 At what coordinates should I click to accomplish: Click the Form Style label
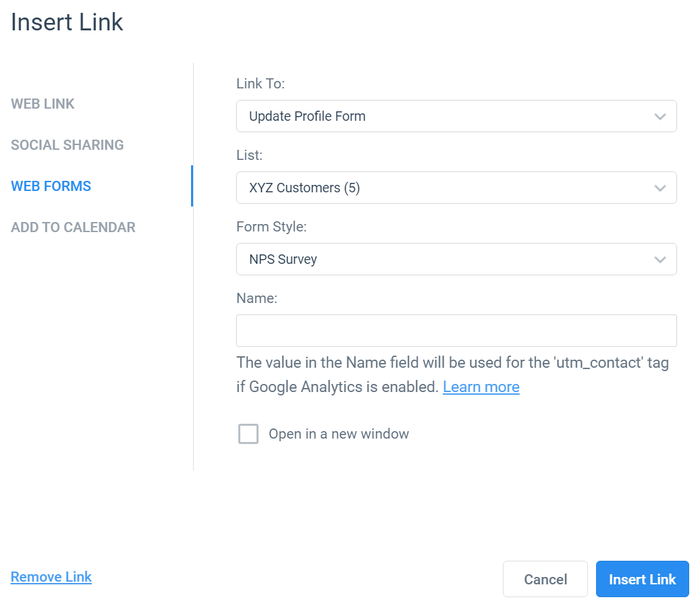(x=271, y=227)
